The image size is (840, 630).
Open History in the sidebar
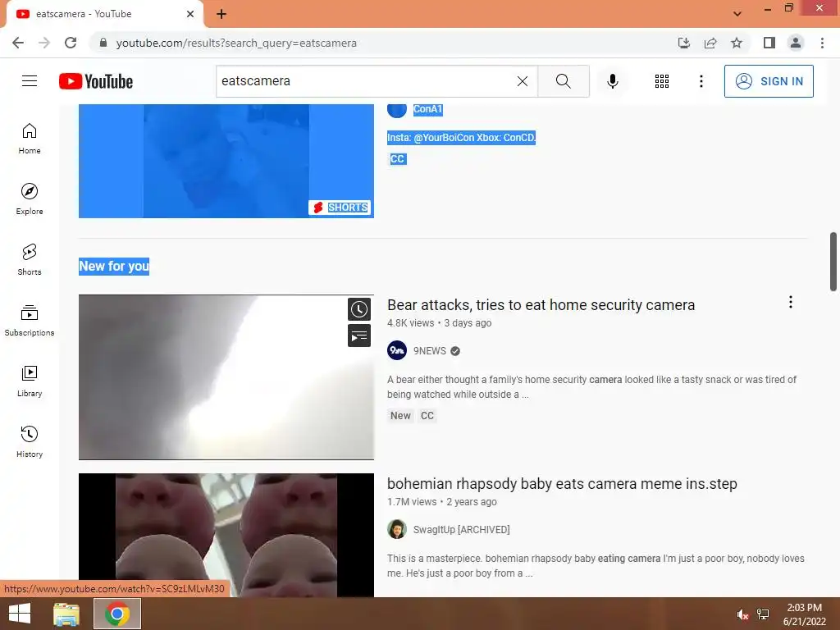click(30, 442)
